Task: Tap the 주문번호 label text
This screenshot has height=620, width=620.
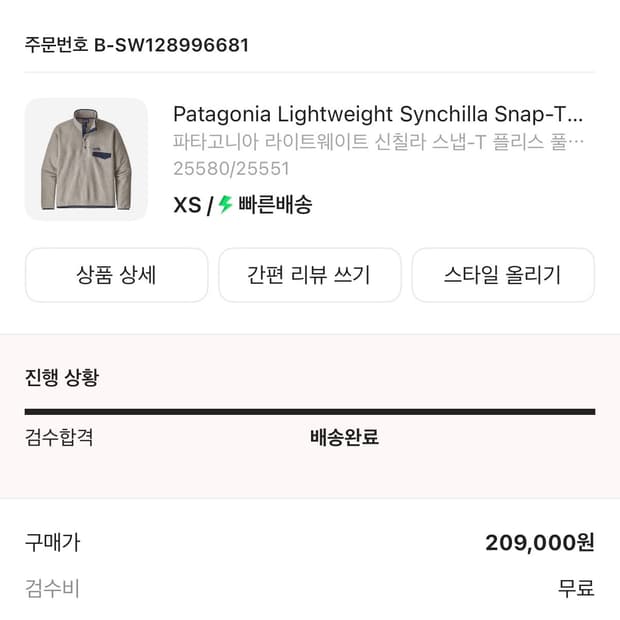Action: click(x=57, y=45)
